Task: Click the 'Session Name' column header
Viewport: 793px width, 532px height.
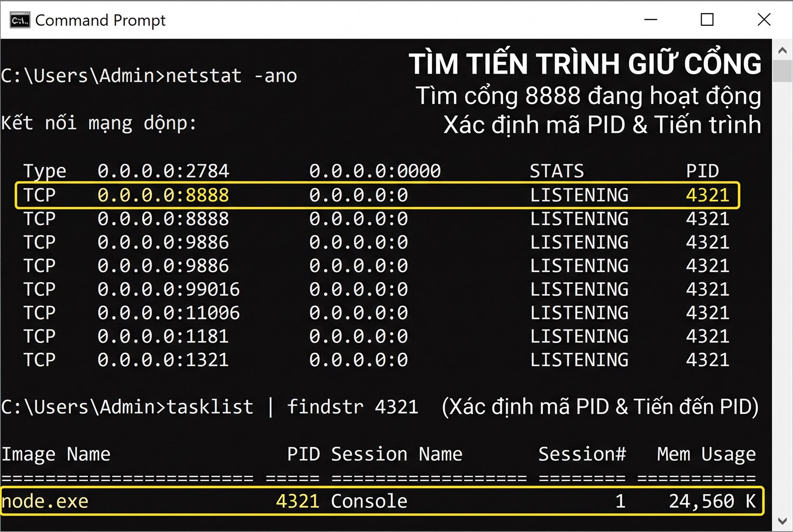Action: coord(396,454)
